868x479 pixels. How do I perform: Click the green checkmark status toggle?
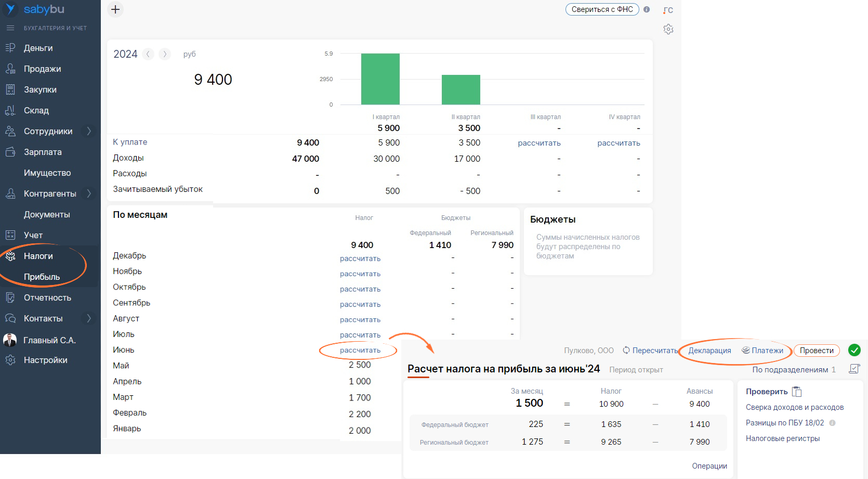pyautogui.click(x=854, y=350)
